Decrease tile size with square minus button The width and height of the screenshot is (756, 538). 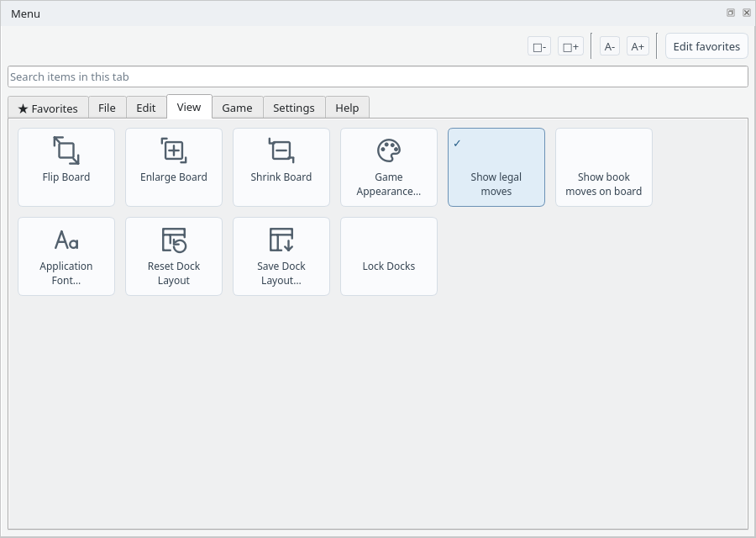(x=539, y=46)
